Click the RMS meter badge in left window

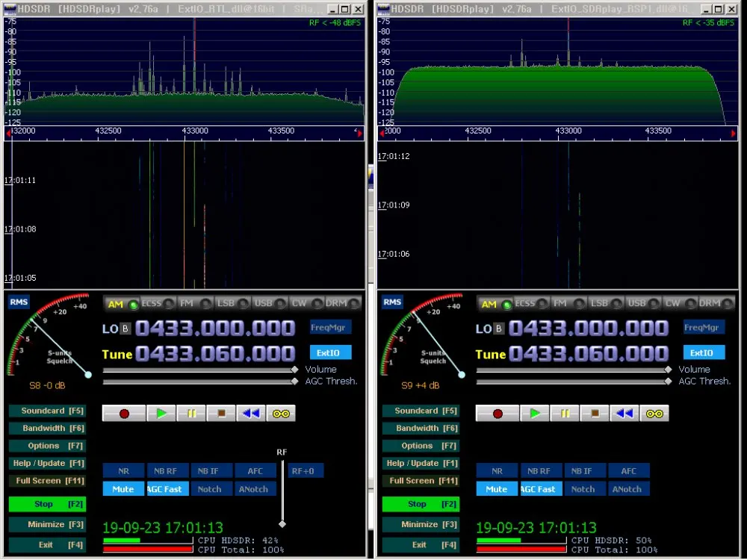pos(19,302)
